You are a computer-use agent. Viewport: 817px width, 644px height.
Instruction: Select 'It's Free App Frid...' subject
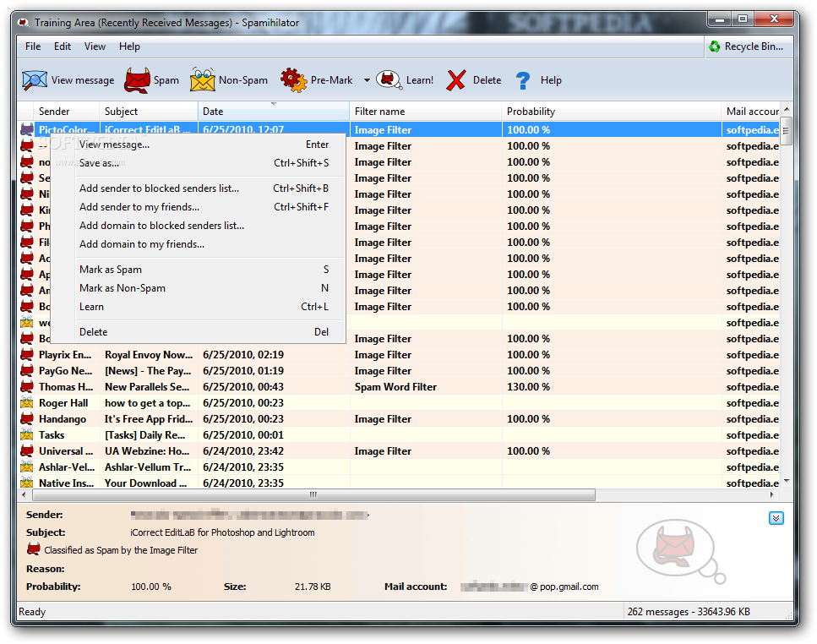(149, 419)
